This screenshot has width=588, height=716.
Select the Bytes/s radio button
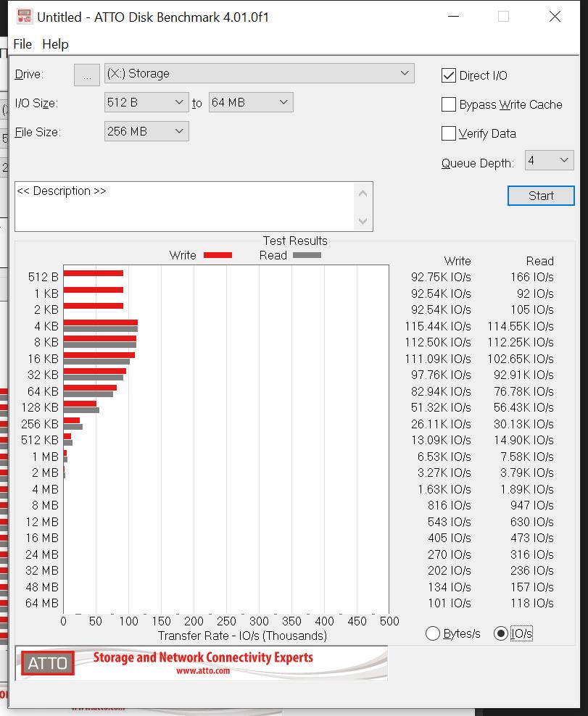[x=433, y=633]
